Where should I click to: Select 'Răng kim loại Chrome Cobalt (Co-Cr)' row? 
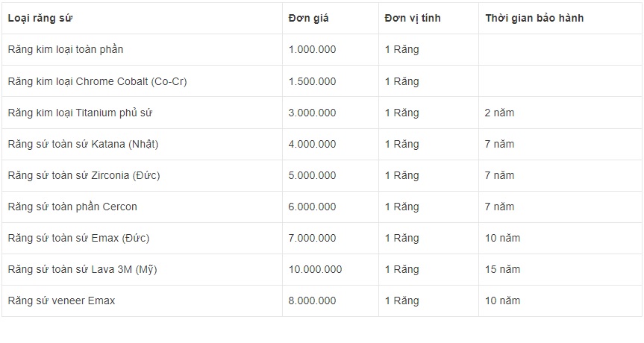point(97,81)
